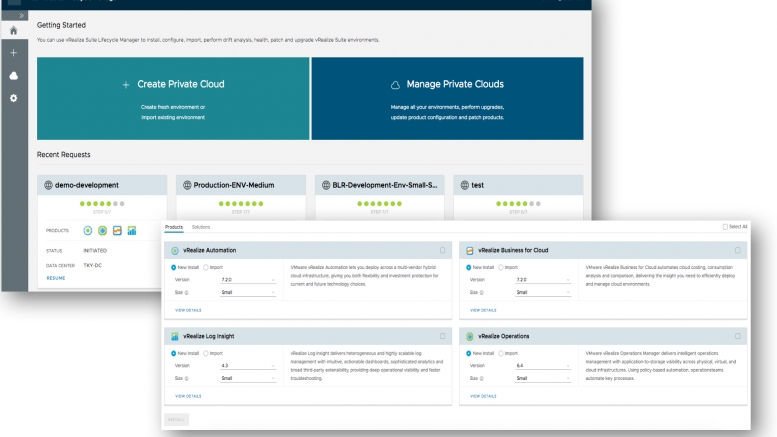Click the cloud icon on Manage Private Clouds
Viewport: 777px width, 437px height.
pos(395,85)
